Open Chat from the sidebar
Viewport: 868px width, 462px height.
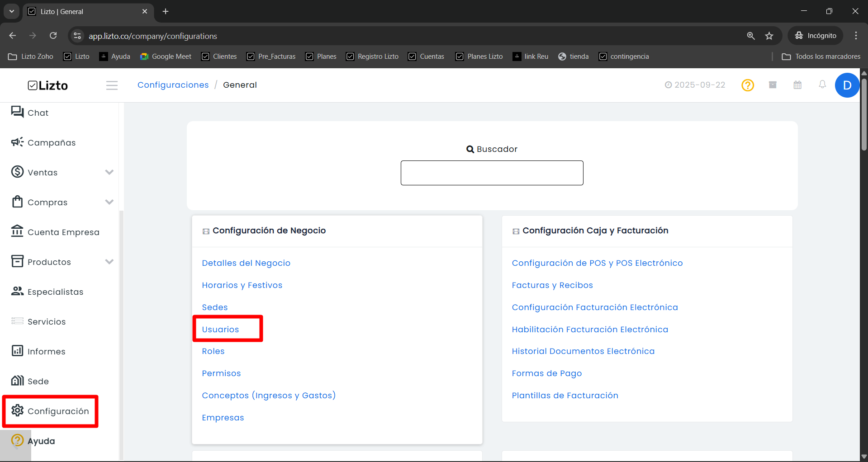30,113
